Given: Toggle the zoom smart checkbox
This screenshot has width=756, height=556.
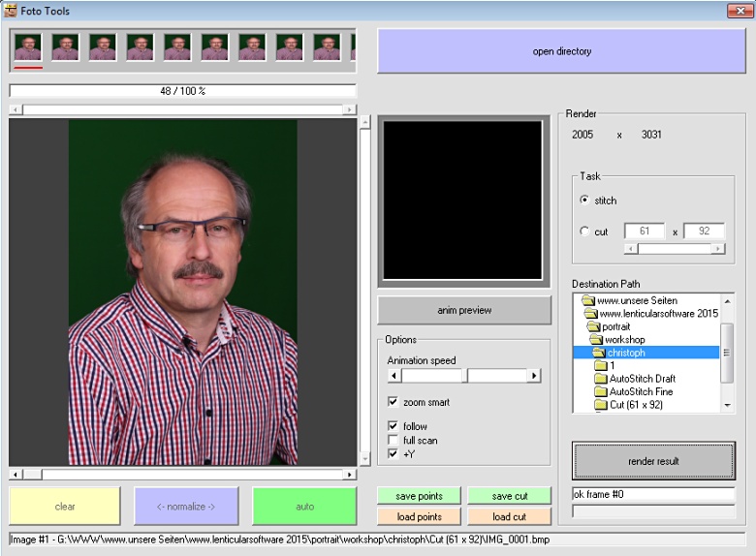Looking at the screenshot, I should pos(393,402).
